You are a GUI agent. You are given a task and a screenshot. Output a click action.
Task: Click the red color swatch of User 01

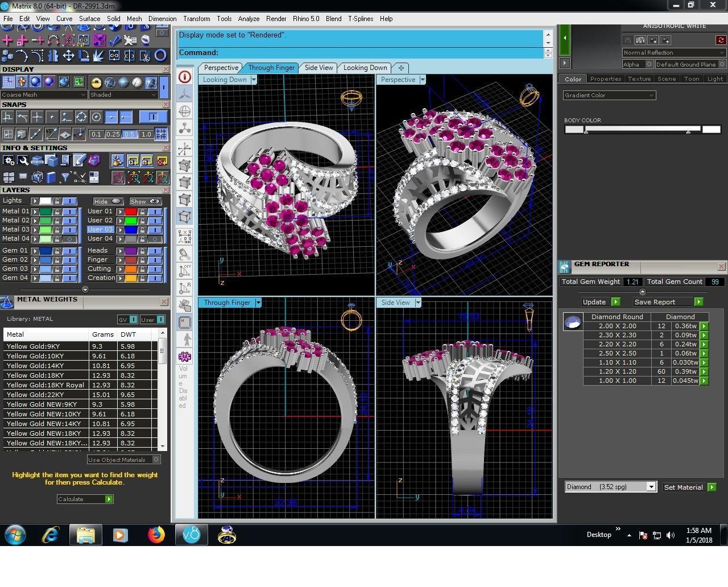(x=131, y=212)
